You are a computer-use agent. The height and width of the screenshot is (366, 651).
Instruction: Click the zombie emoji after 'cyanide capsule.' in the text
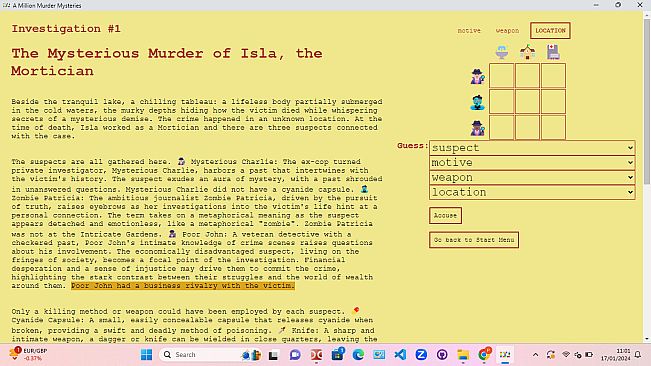[x=364, y=189]
